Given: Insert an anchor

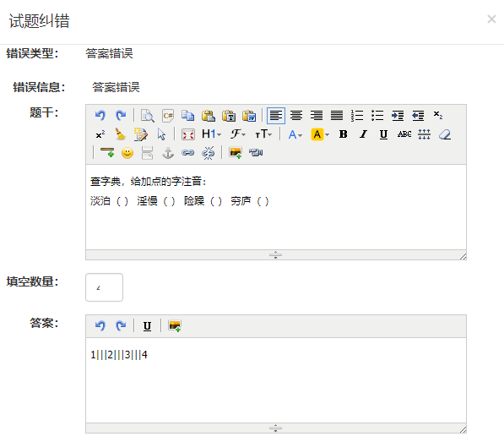Looking at the screenshot, I should coord(168,153).
